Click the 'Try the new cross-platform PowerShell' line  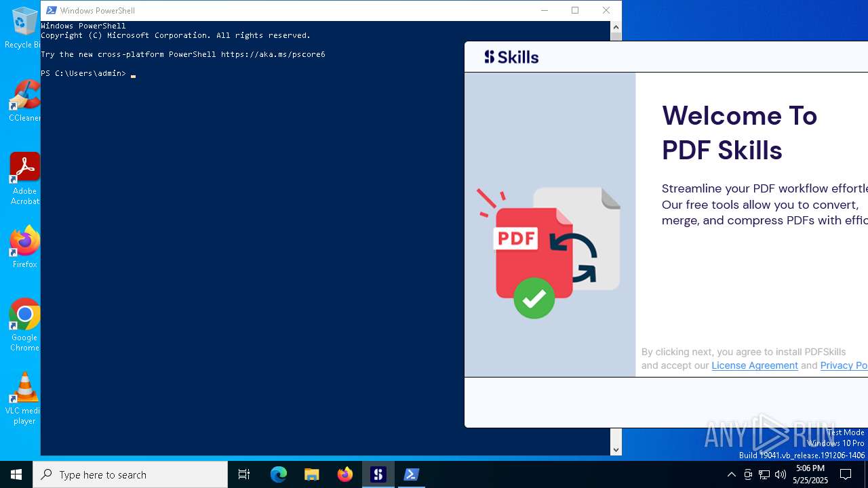coord(183,54)
